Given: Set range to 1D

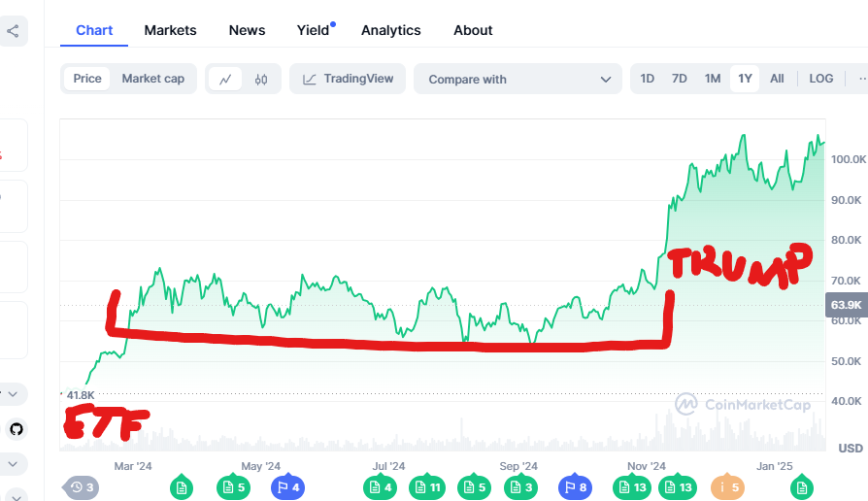Looking at the screenshot, I should click(648, 79).
